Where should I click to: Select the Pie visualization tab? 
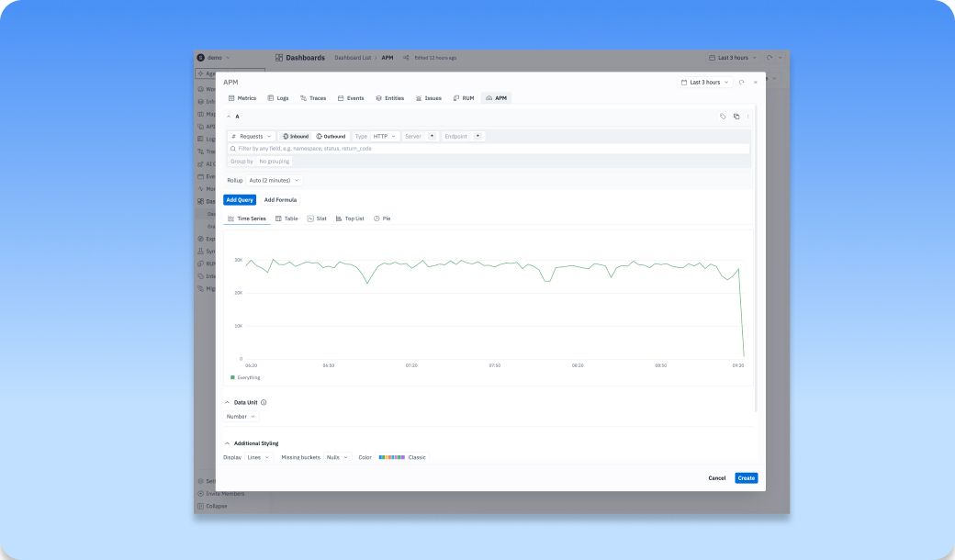pos(382,218)
